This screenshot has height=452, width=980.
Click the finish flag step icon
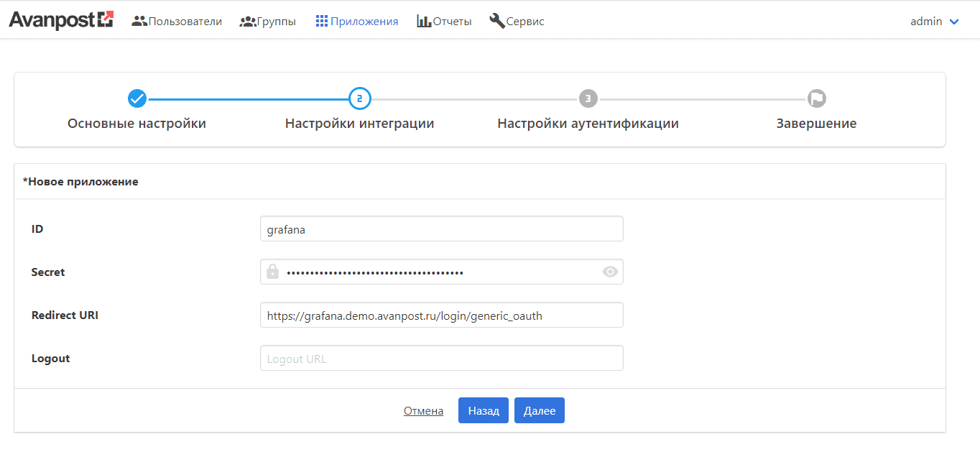pyautogui.click(x=816, y=98)
